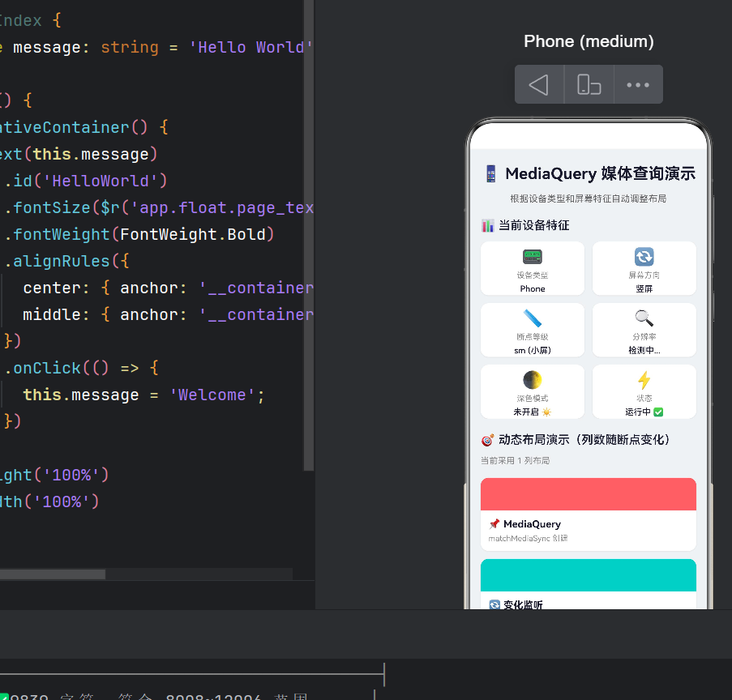Click the bar chart icon beside 当前设备特征
The image size is (732, 700).
[487, 225]
